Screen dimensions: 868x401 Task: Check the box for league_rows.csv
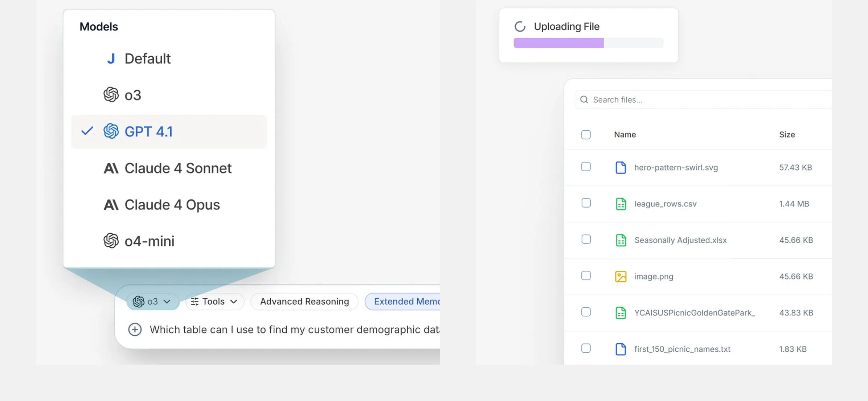[586, 203]
